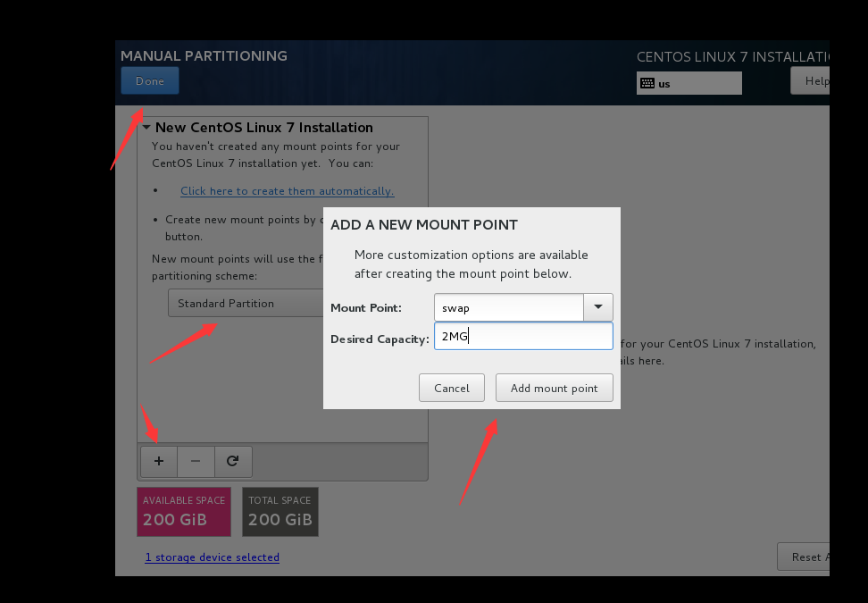
Task: Click the Done button
Action: click(150, 80)
